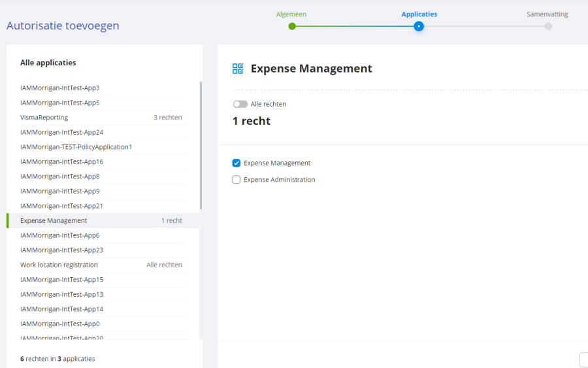The width and height of the screenshot is (588, 368).
Task: Select IAMMorrigan-IntTest-App9
Action: point(102,191)
